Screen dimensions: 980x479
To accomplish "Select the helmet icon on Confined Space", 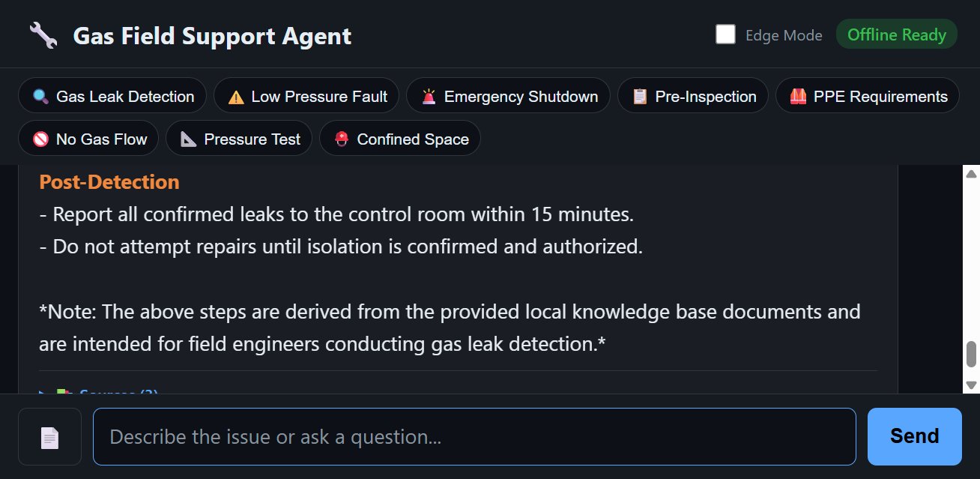I will (342, 138).
